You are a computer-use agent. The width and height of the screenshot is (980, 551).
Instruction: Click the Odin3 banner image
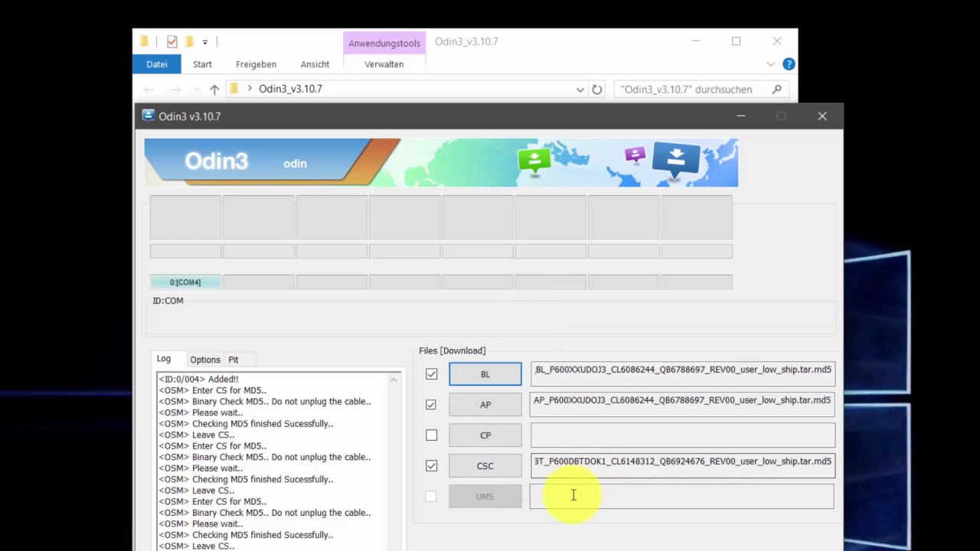(x=441, y=162)
